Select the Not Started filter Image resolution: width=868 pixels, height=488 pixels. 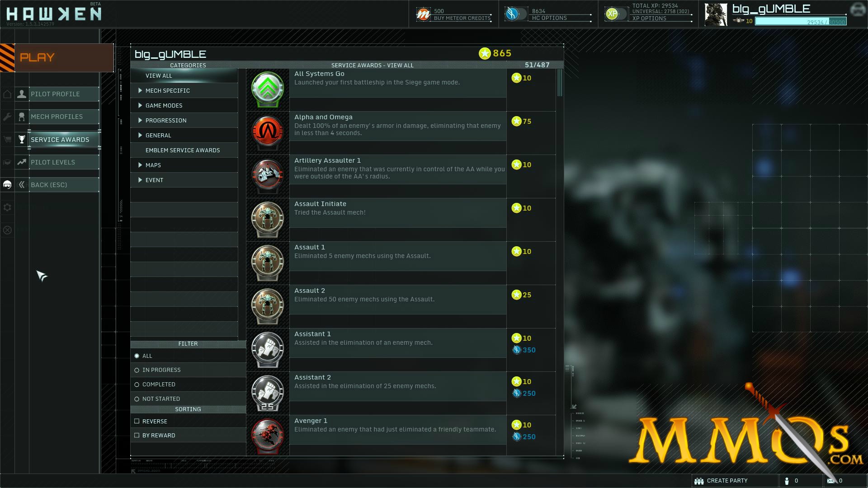[x=189, y=399]
